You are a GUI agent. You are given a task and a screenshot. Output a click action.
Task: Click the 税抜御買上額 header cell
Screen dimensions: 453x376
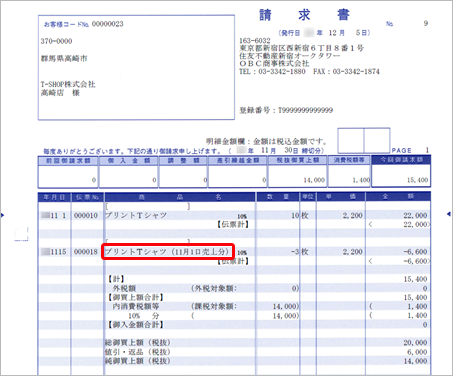pos(298,161)
